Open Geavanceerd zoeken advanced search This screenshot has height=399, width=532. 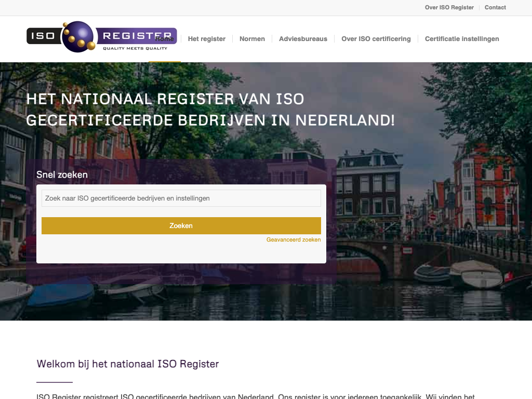pos(294,240)
